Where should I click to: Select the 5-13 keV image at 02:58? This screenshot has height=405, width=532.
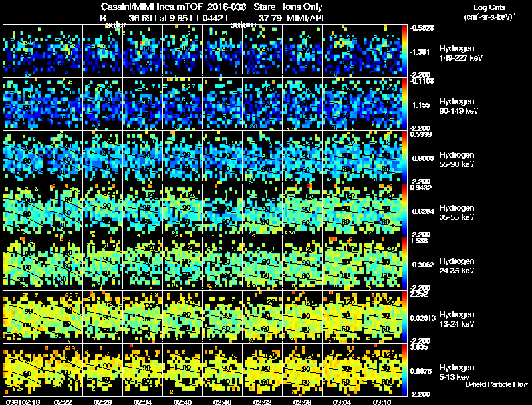pyautogui.click(x=303, y=370)
